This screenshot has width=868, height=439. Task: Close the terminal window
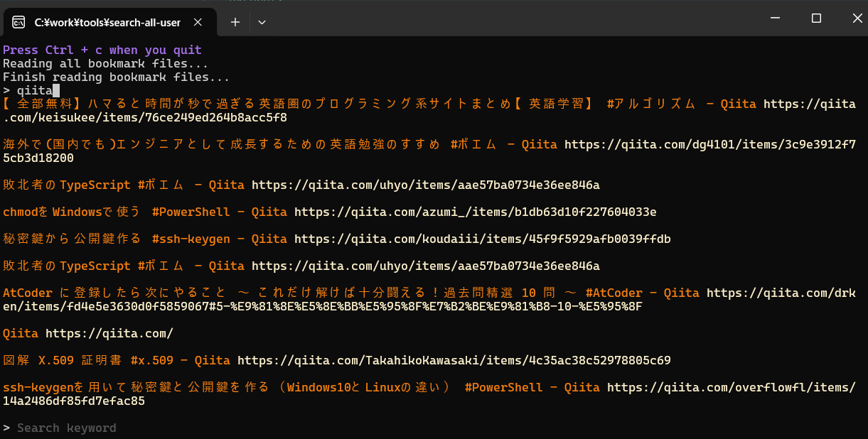854,18
